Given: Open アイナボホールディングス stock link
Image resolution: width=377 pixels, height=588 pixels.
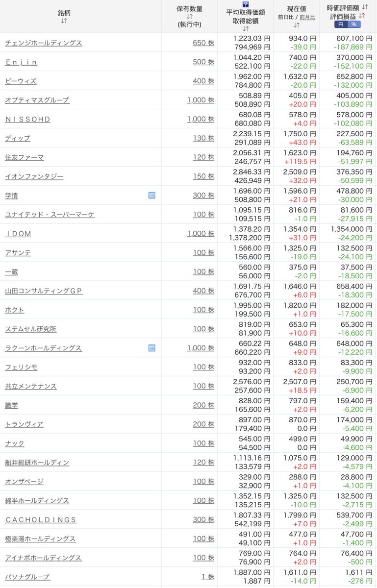Looking at the screenshot, I should (44, 558).
